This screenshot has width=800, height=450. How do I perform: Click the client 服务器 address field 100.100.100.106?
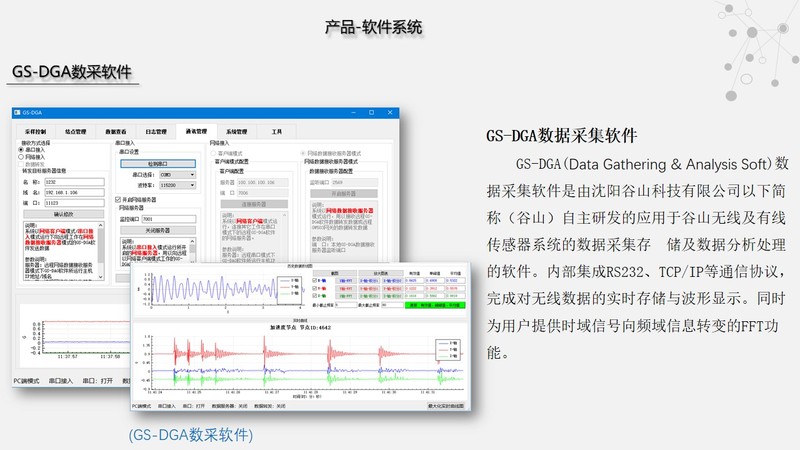point(262,182)
